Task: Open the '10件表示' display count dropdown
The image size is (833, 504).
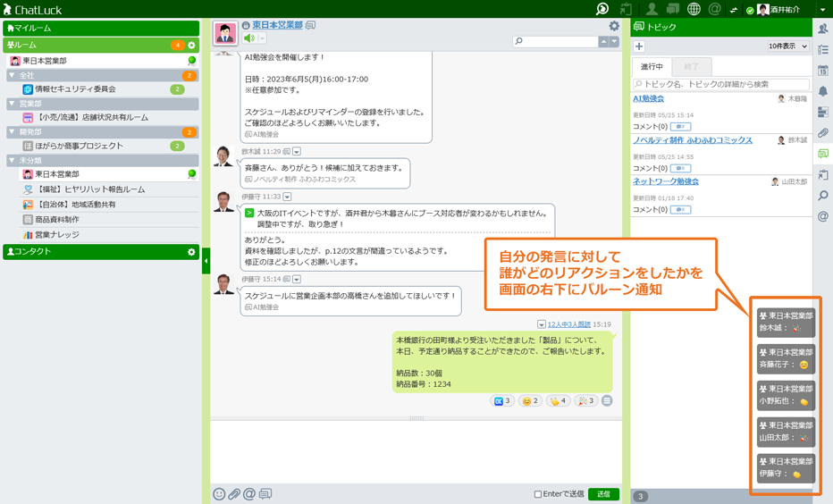Action: [x=787, y=46]
